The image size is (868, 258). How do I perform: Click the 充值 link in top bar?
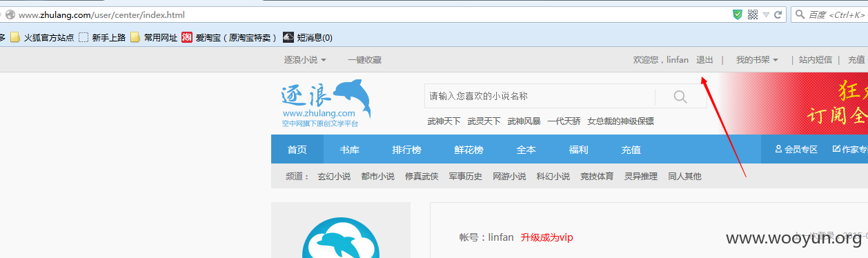click(x=856, y=60)
